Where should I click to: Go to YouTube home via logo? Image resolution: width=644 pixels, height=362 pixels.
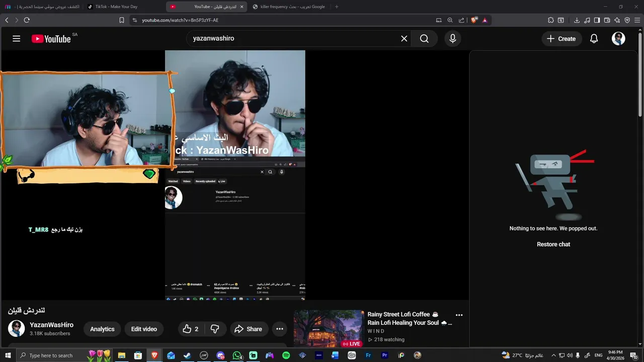51,39
